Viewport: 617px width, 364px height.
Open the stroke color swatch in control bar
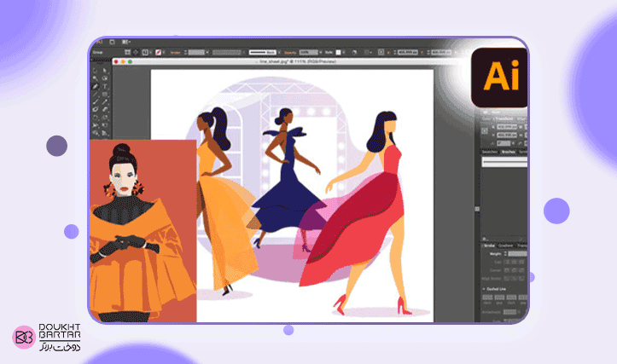[x=158, y=52]
